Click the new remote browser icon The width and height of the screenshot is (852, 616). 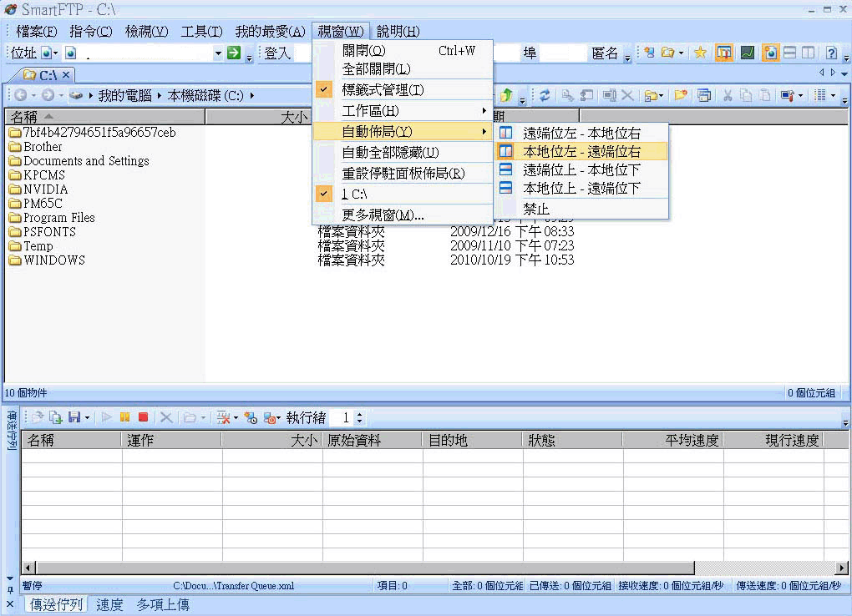coord(649,53)
